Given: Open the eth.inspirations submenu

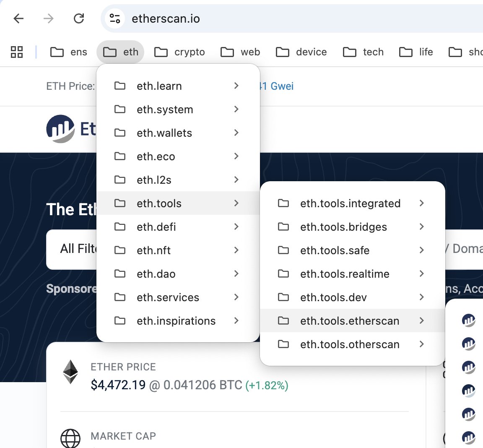Looking at the screenshot, I should [x=178, y=321].
